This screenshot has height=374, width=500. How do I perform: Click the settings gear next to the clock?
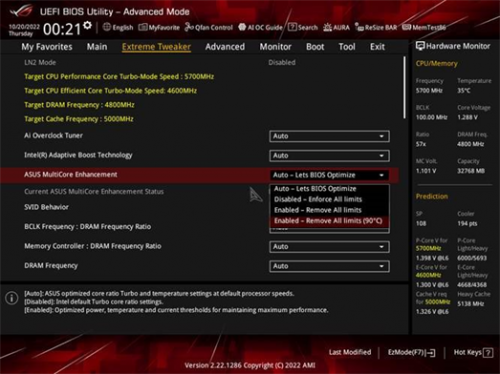pos(88,25)
